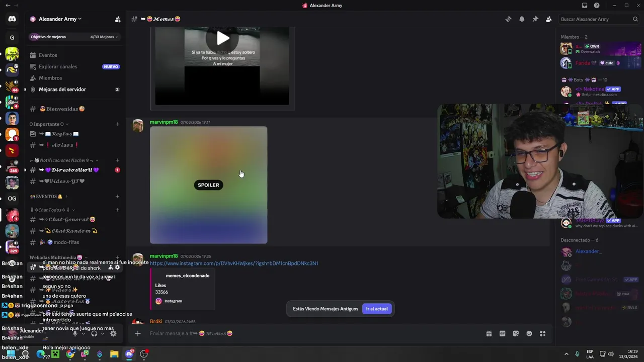This screenshot has width=644, height=362.
Task: Open the Threads icon in the header
Action: point(508,19)
